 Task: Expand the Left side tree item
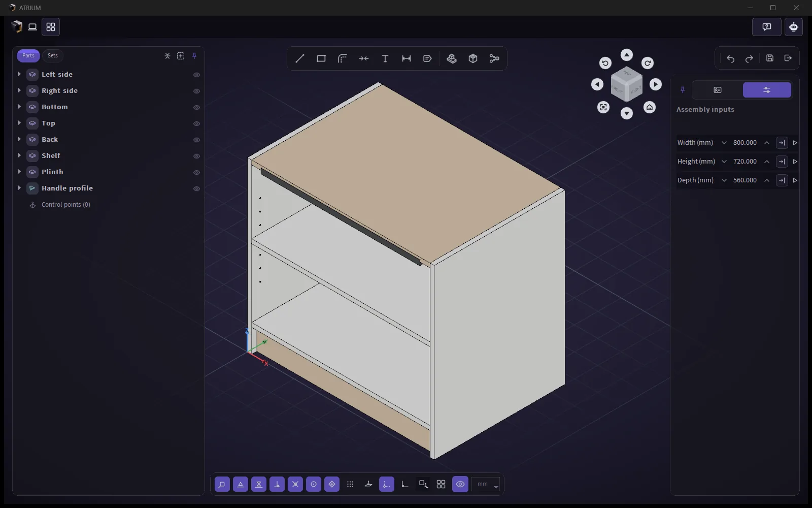(19, 74)
